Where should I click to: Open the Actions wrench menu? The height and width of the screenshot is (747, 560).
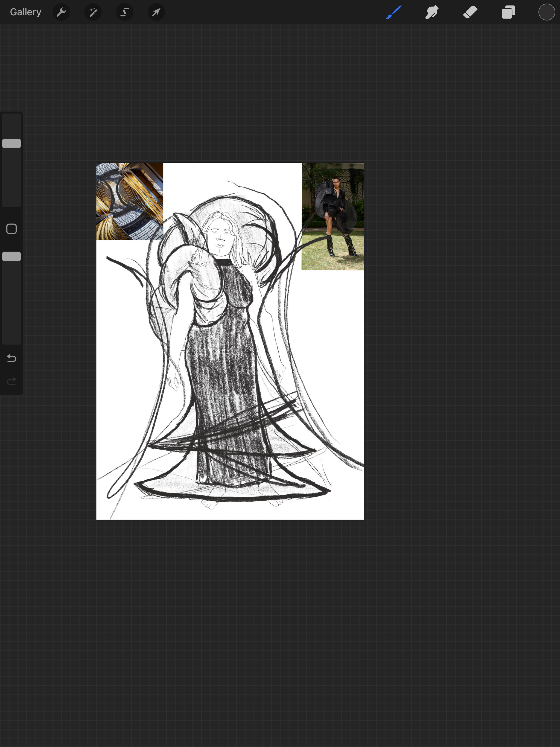61,12
